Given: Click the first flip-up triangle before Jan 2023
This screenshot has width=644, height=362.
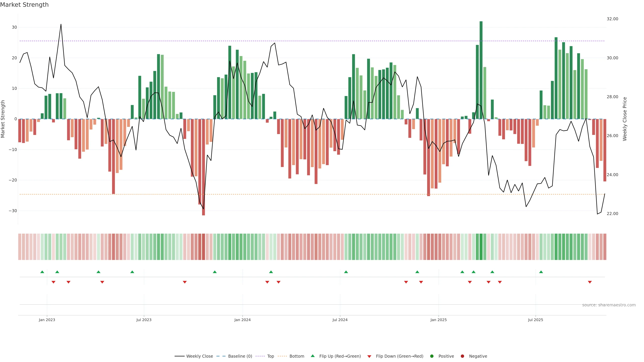Looking at the screenshot, I should 42,272.
